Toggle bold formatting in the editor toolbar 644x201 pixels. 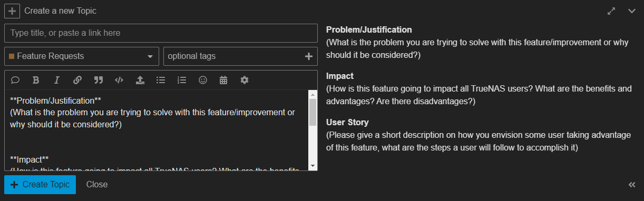(36, 80)
